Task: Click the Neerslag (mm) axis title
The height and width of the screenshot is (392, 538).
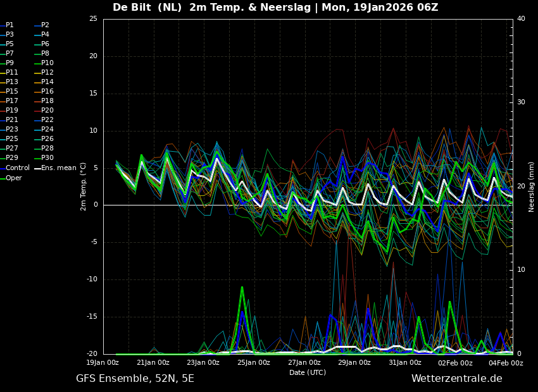Action: pos(532,187)
